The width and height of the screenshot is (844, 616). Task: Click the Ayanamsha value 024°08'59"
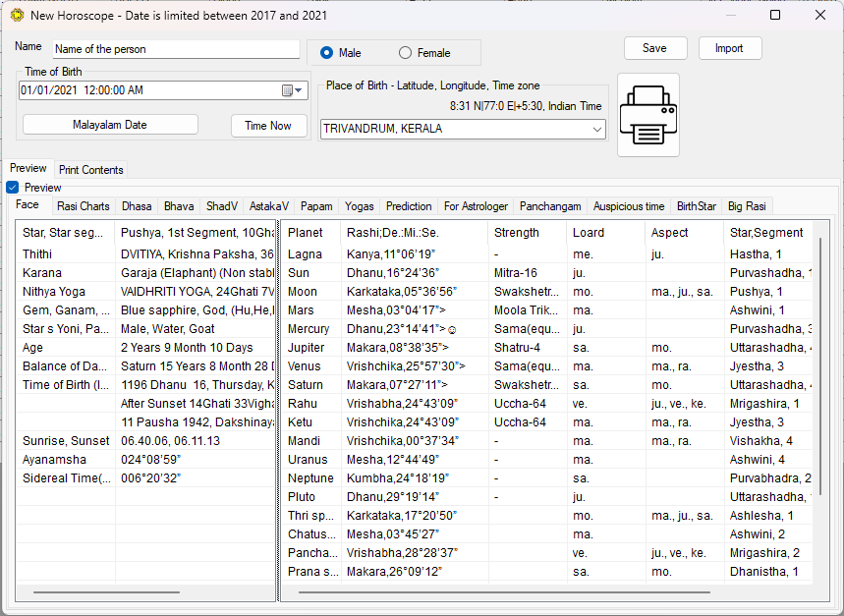pyautogui.click(x=150, y=460)
